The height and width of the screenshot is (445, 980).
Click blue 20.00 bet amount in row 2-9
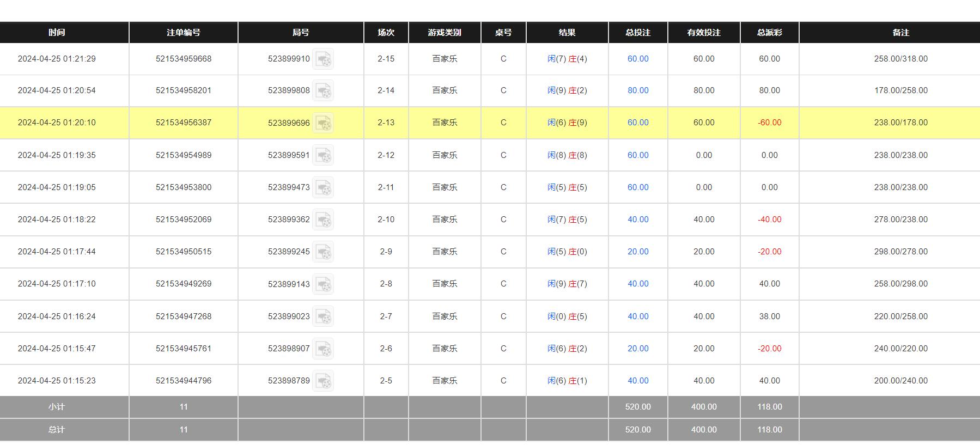tap(638, 252)
